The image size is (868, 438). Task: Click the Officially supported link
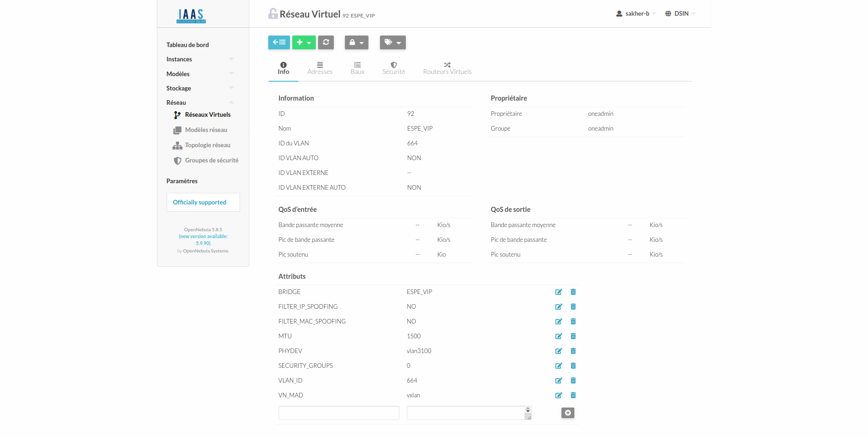tap(199, 202)
